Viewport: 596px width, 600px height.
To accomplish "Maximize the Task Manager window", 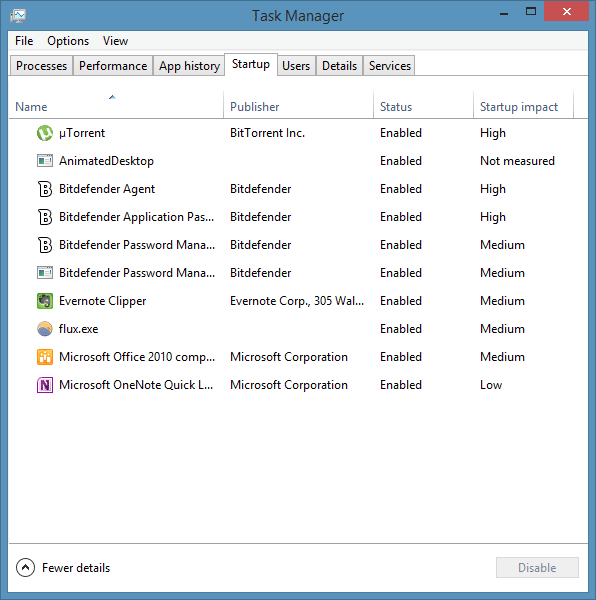I will click(x=531, y=11).
